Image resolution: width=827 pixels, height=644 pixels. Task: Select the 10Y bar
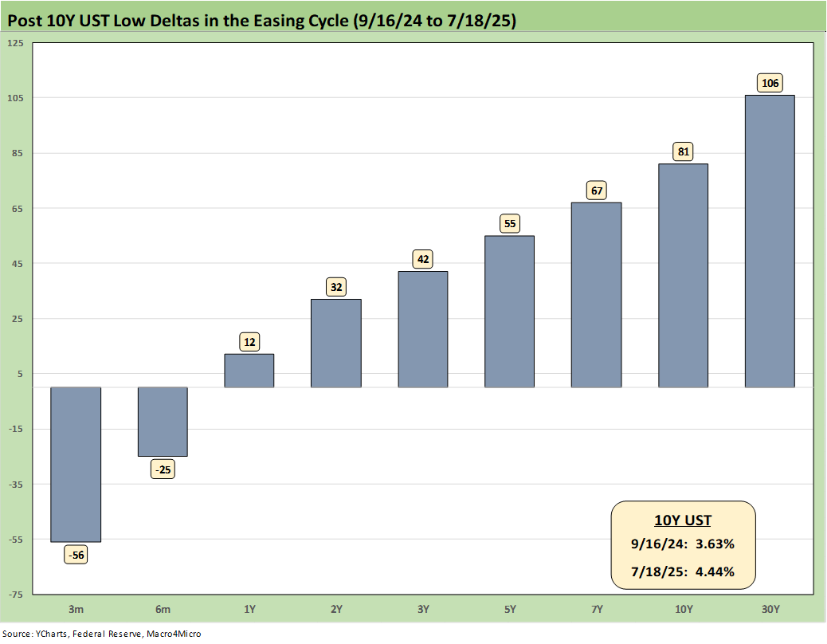683,275
